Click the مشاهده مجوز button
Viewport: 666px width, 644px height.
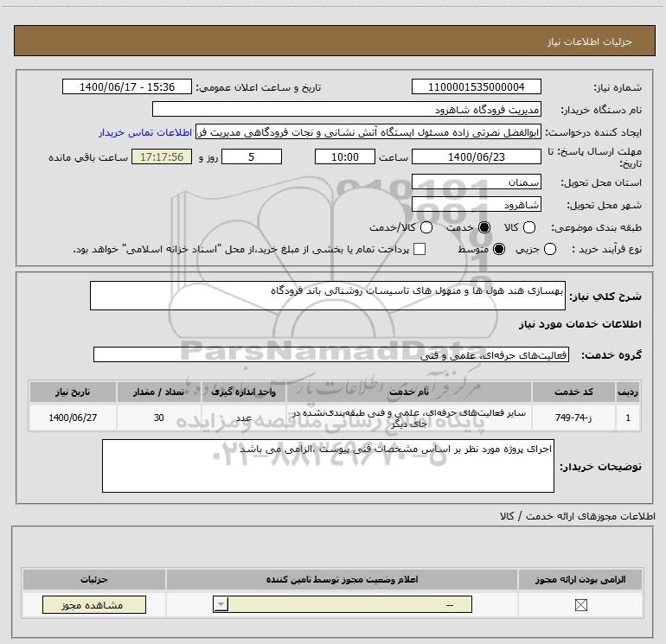tap(94, 604)
